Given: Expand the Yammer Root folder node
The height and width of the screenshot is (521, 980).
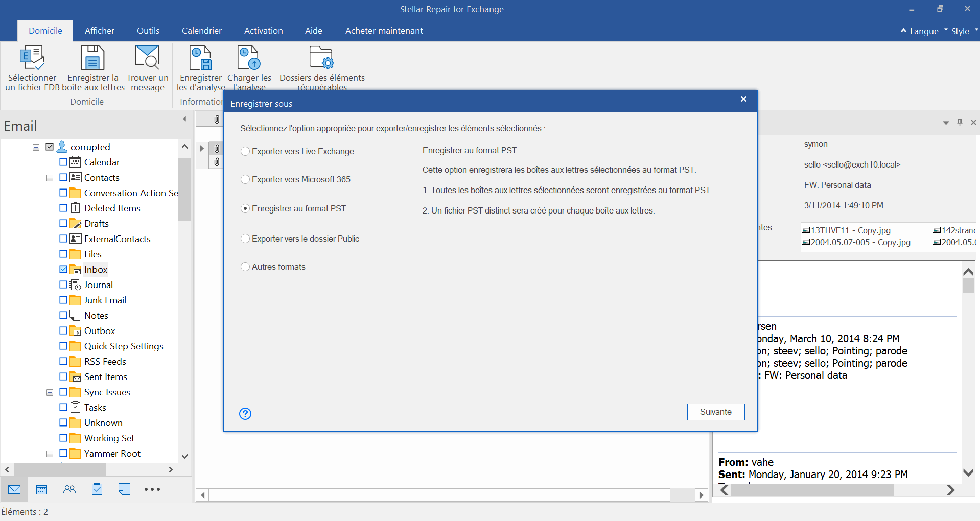Looking at the screenshot, I should coord(50,454).
